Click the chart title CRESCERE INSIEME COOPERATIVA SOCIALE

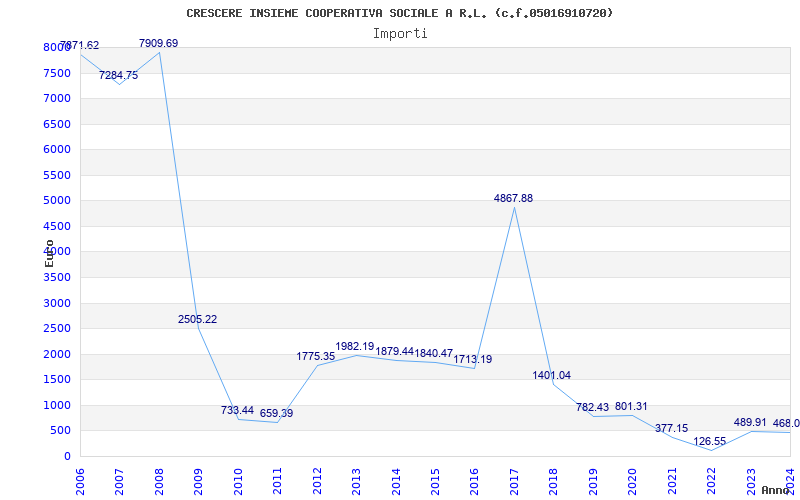coord(399,13)
